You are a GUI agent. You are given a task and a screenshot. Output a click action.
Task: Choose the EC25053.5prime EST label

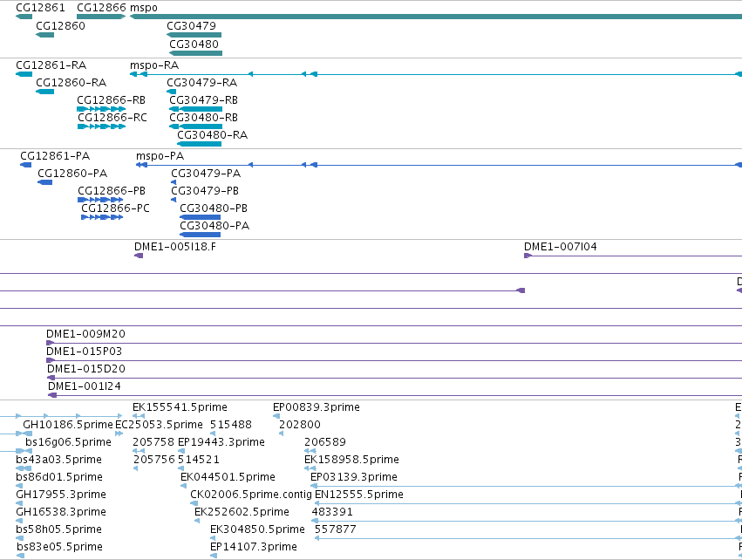tap(159, 425)
